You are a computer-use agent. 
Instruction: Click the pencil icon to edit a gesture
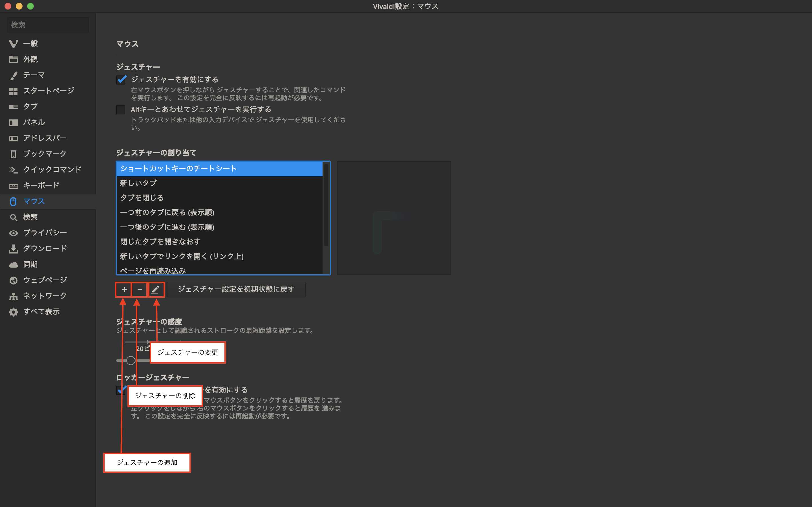[x=156, y=289]
